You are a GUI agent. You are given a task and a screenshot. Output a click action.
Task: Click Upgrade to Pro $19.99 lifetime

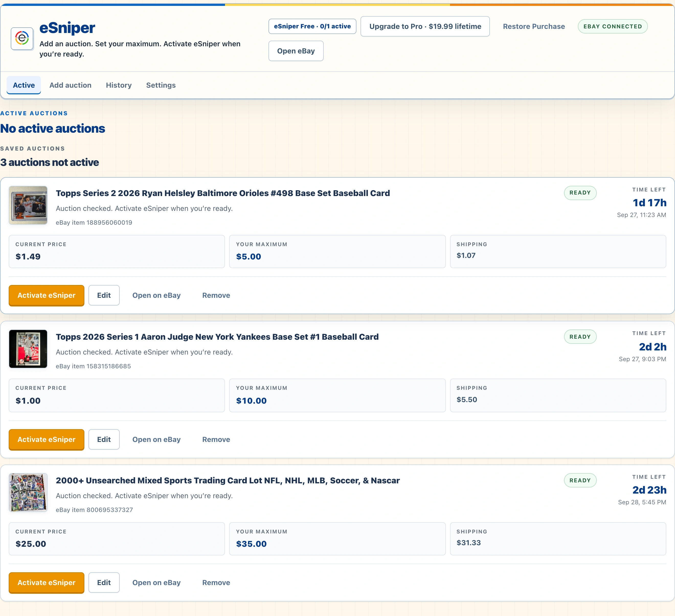pyautogui.click(x=425, y=26)
